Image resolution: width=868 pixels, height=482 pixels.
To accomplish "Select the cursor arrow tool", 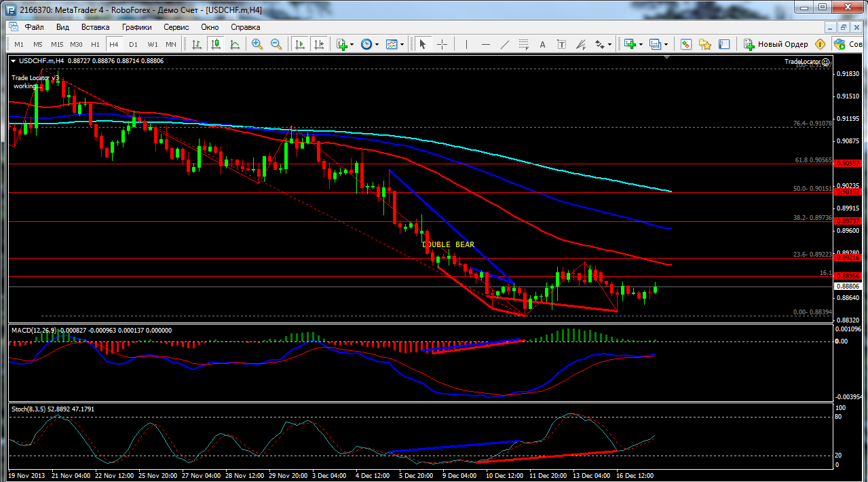I will 422,44.
